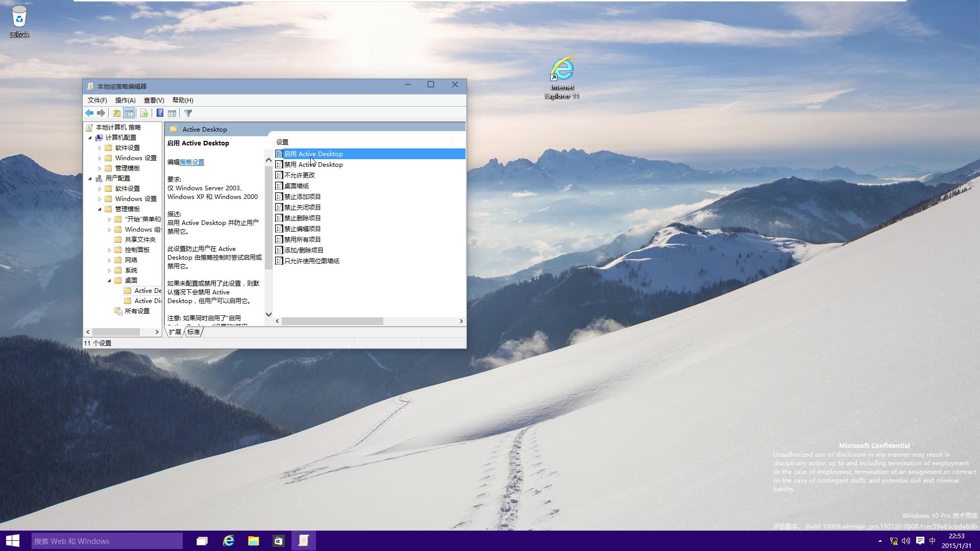The image size is (980, 551).
Task: Expand the 软件设置 tree node
Action: click(100, 147)
